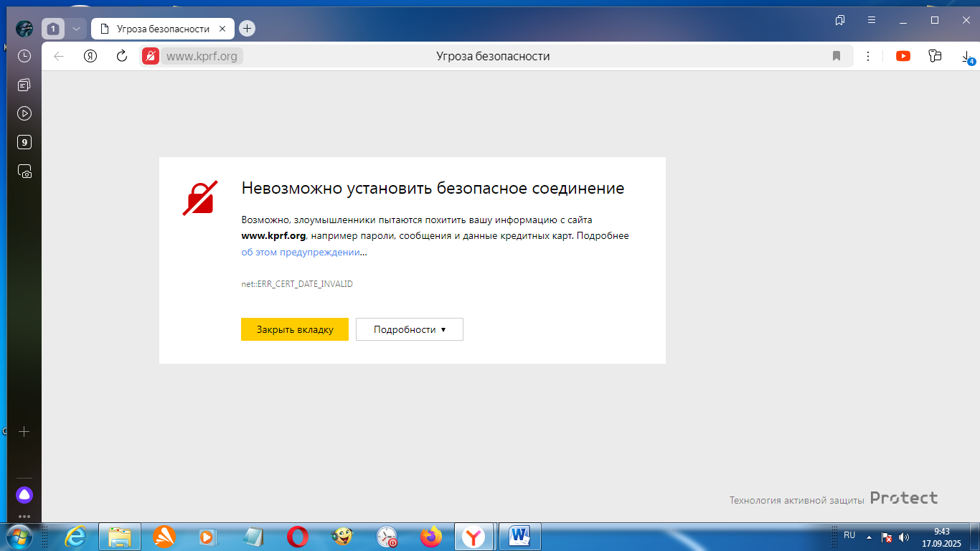The image size is (980, 551).
Task: Open a new tab with plus button
Action: point(247,29)
